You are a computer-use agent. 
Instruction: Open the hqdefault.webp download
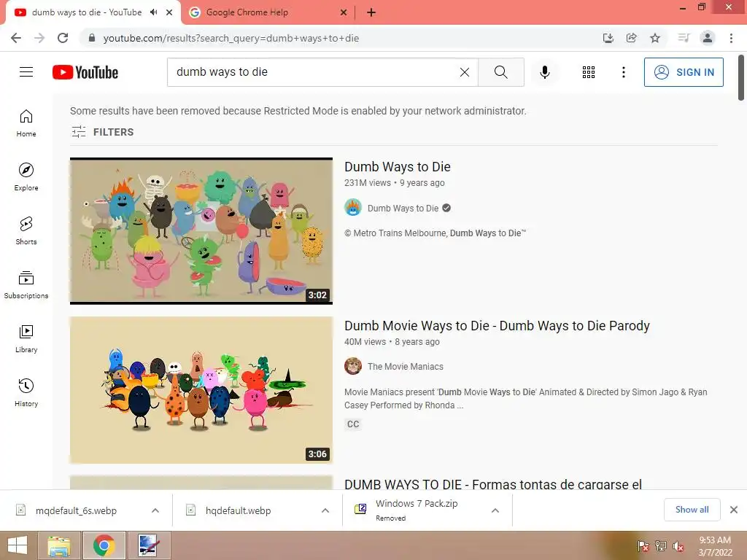tap(239, 510)
